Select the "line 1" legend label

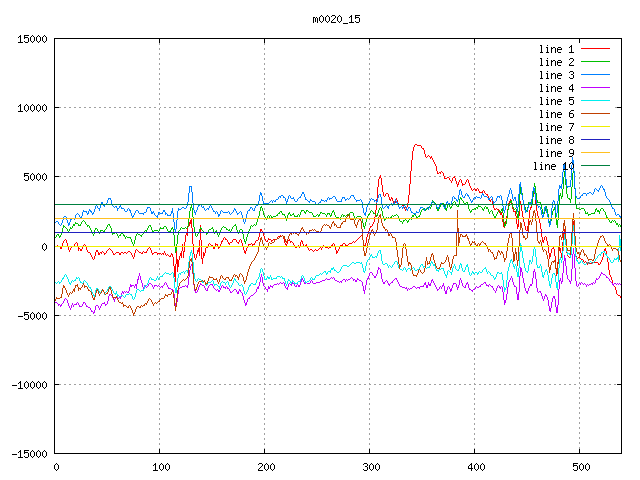[x=556, y=49]
